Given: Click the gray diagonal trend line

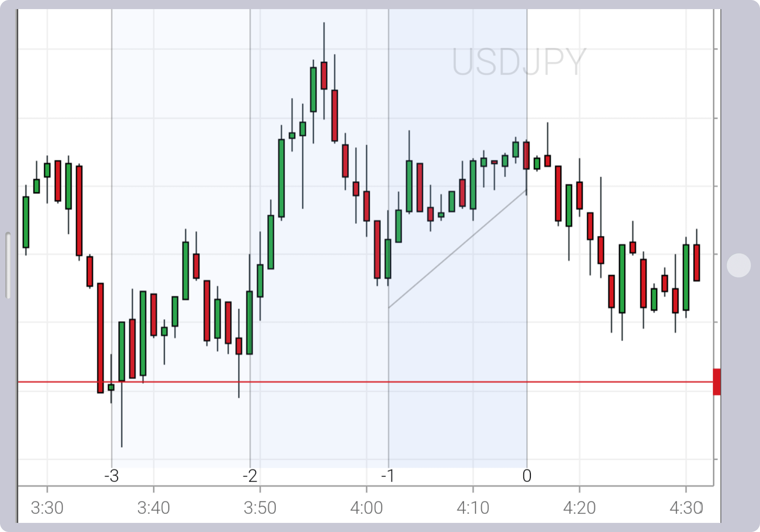Looking at the screenshot, I should pyautogui.click(x=458, y=249).
